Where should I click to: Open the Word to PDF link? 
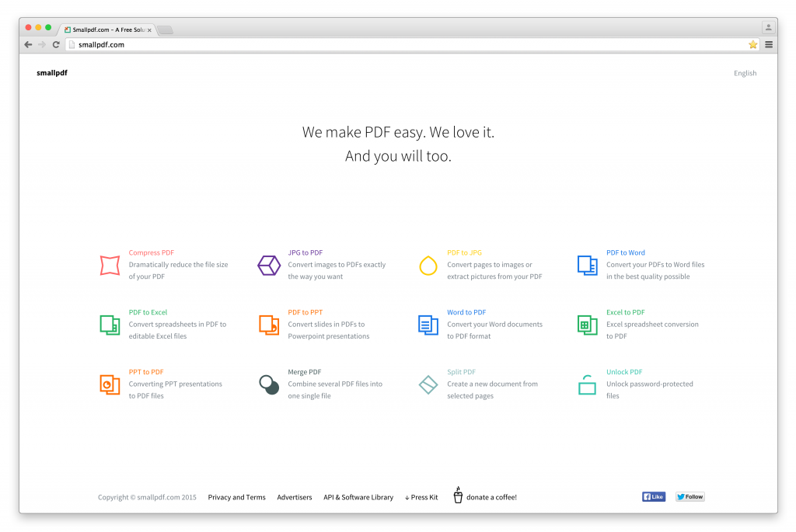pos(466,312)
